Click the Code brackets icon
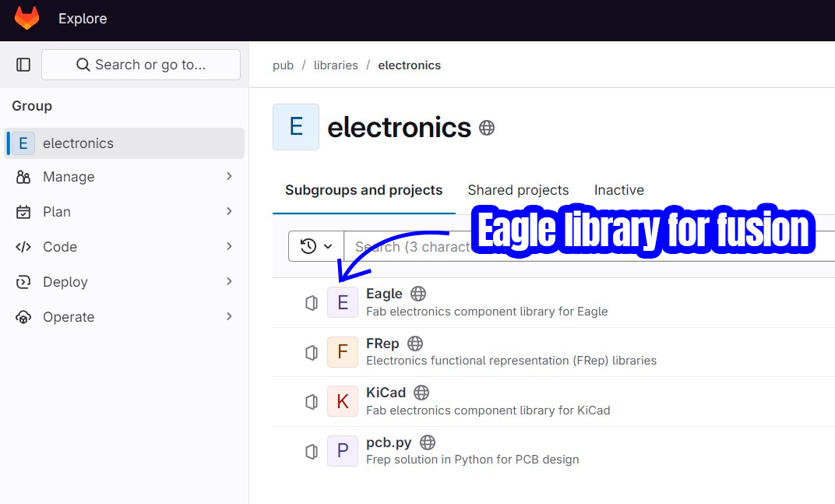 23,247
